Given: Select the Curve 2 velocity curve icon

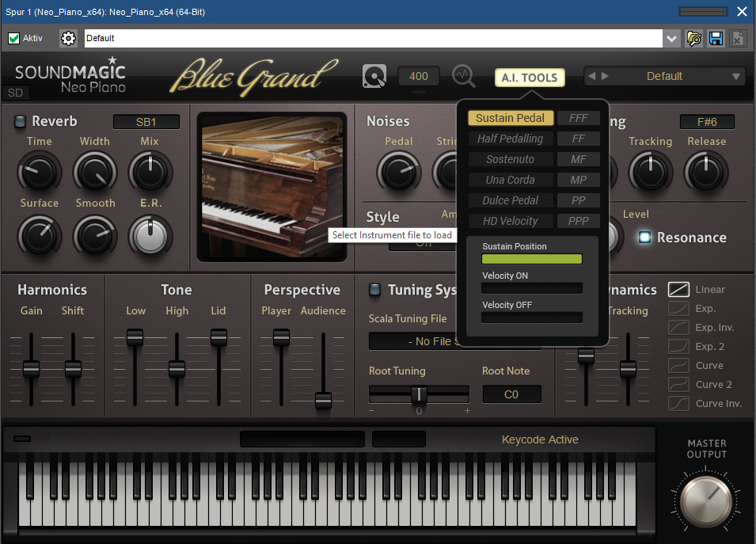Looking at the screenshot, I should 678,384.
